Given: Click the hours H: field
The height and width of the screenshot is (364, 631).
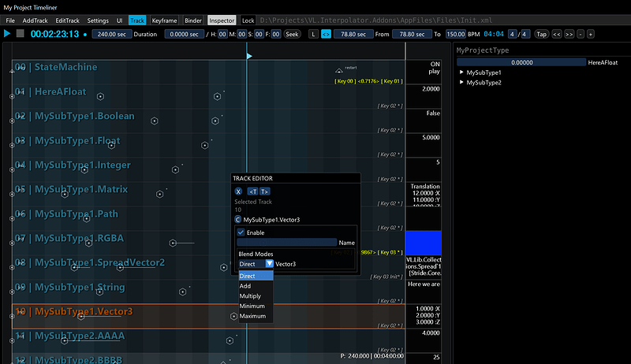Looking at the screenshot, I should pos(222,34).
